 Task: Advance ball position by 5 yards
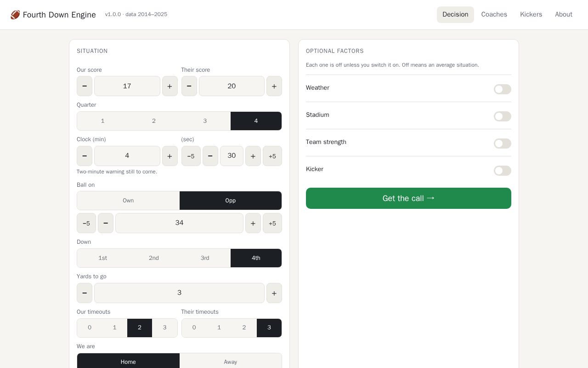click(272, 223)
